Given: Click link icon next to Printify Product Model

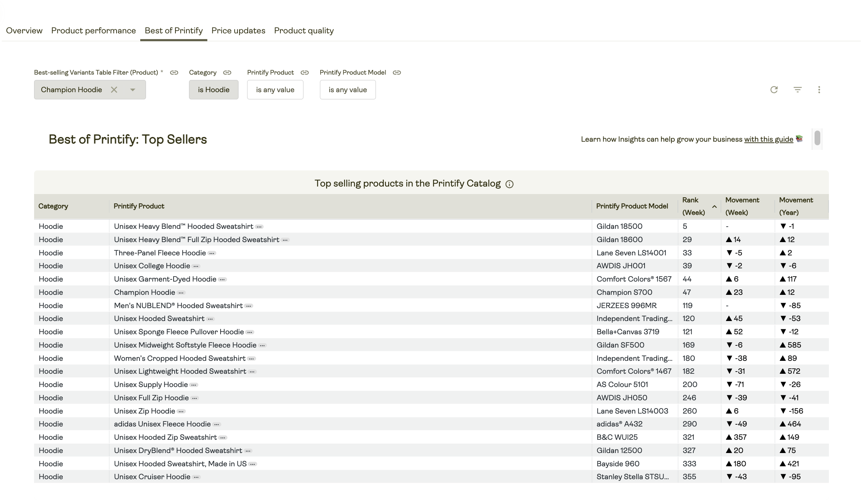Looking at the screenshot, I should coord(397,72).
